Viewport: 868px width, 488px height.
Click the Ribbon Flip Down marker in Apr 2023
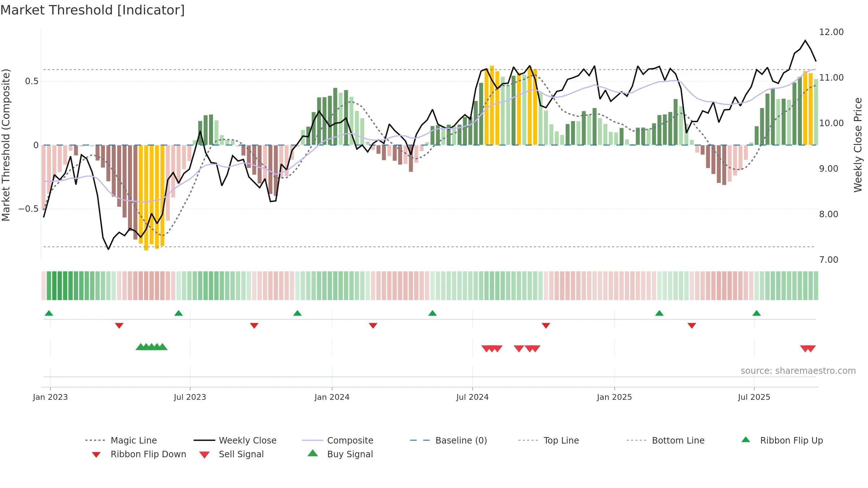point(119,326)
